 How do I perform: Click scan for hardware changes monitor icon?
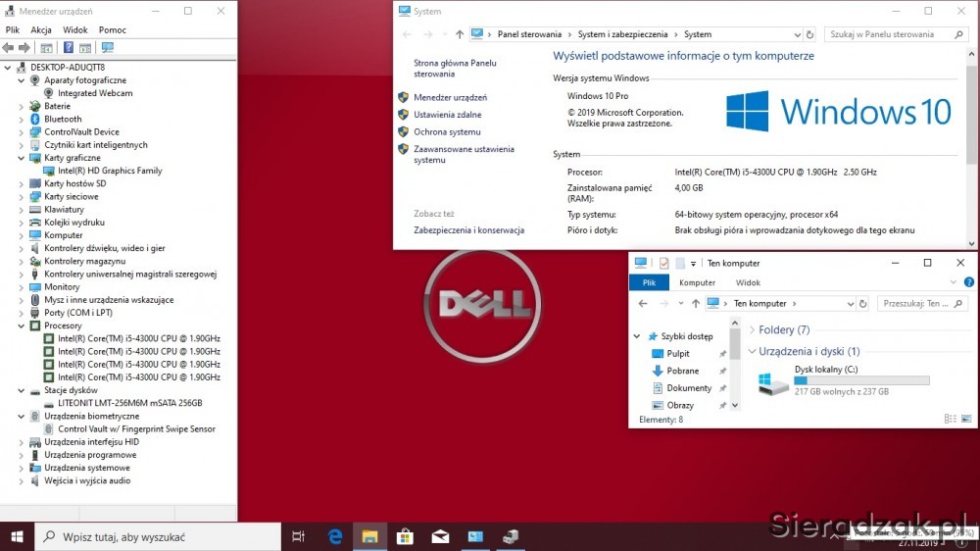[108, 47]
